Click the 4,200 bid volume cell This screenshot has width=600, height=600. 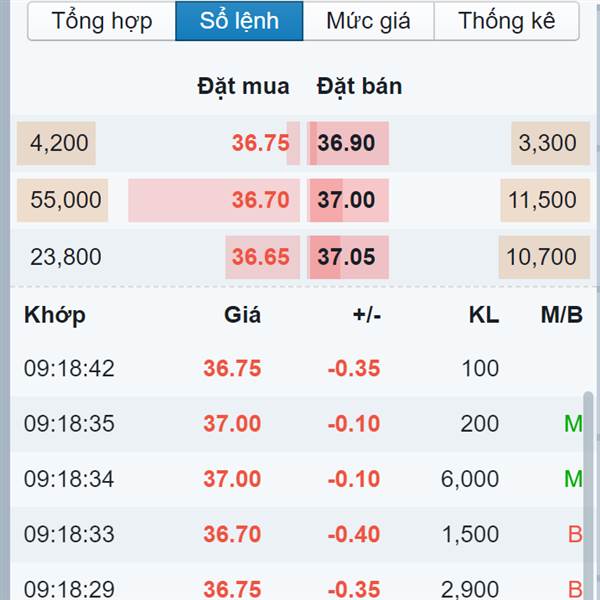click(56, 143)
